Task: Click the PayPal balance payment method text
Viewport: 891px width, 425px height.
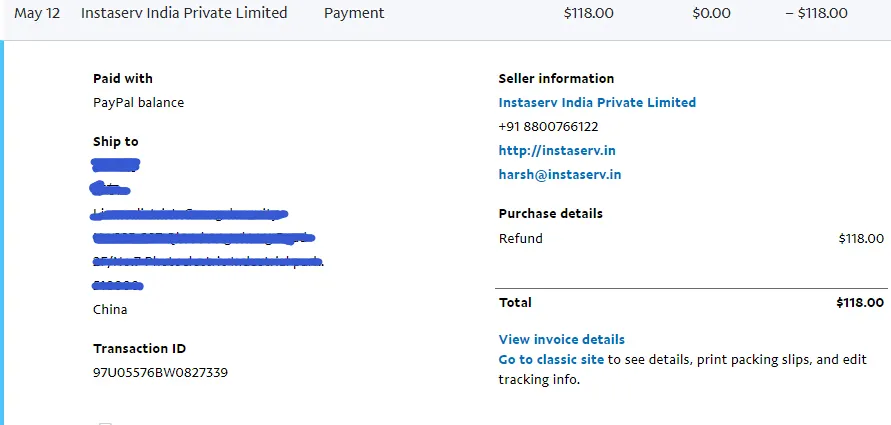Action: [139, 103]
